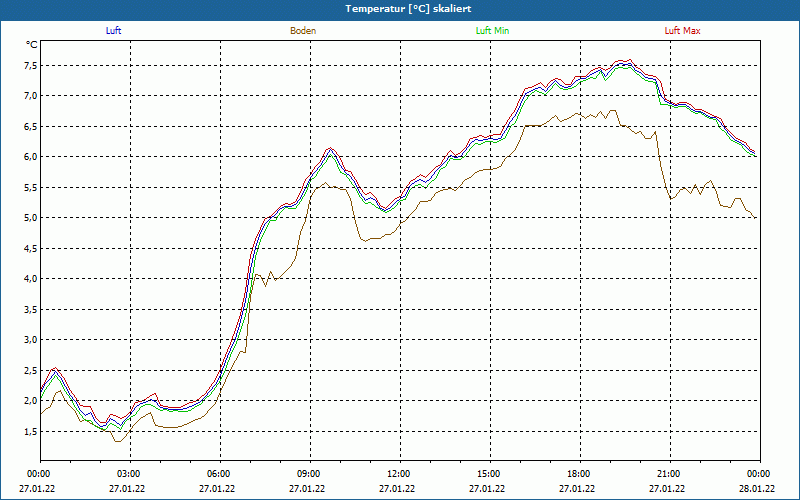800x500 pixels.
Task: Click the brown 'Boden' legend label
Action: [303, 31]
